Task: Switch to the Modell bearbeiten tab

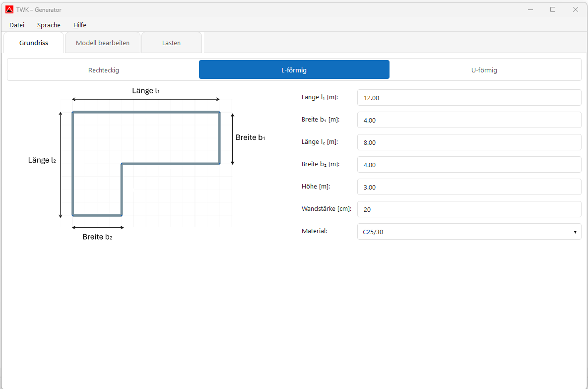Action: [x=103, y=43]
